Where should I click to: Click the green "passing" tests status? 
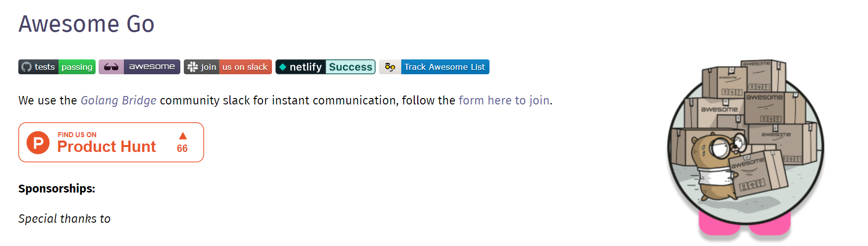click(x=77, y=67)
